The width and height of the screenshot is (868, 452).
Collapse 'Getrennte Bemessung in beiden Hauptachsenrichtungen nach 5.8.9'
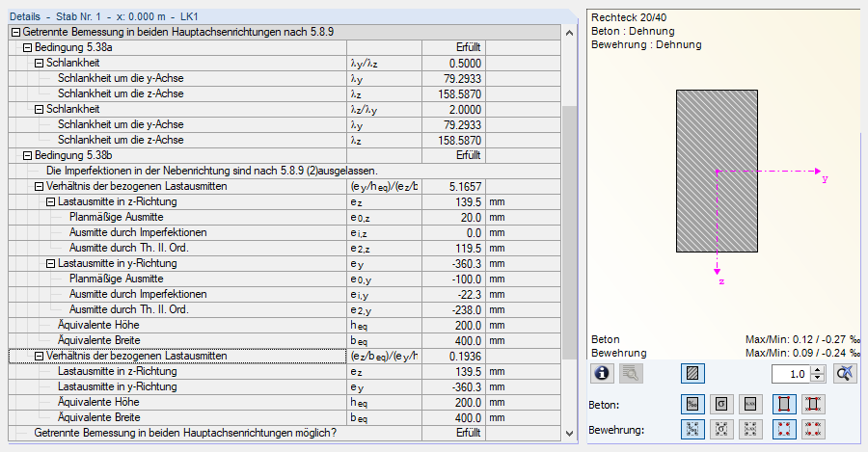15,32
